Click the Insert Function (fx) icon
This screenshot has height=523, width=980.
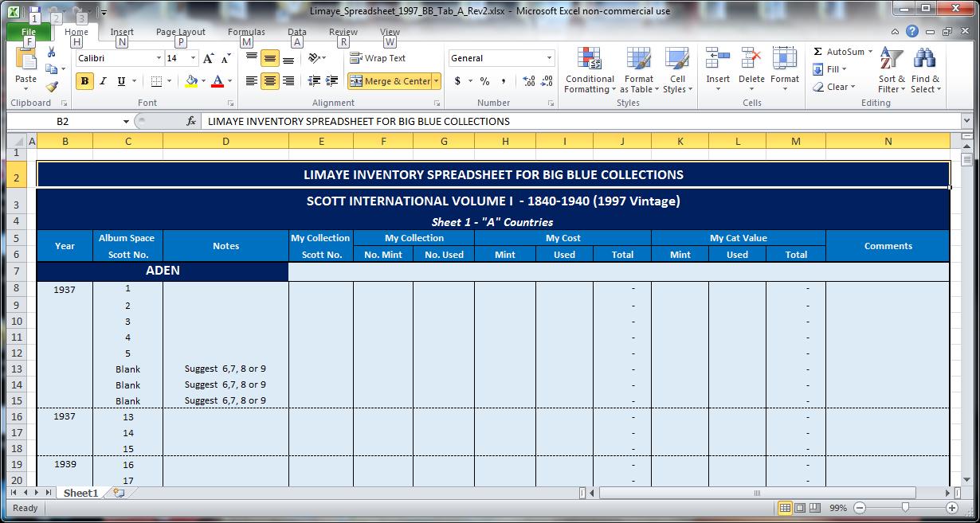point(190,121)
